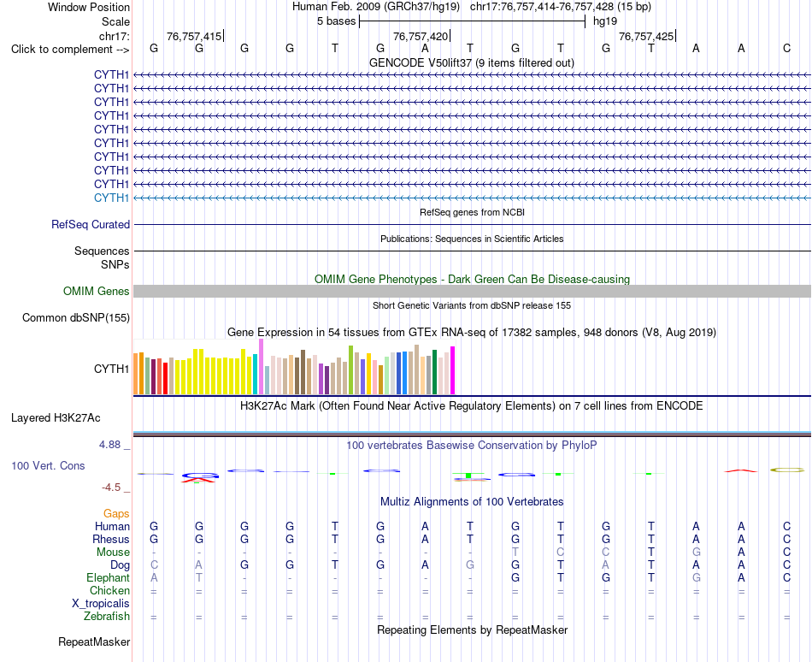
Task: Click the 'Dog' alignment row label
Action: coord(120,565)
